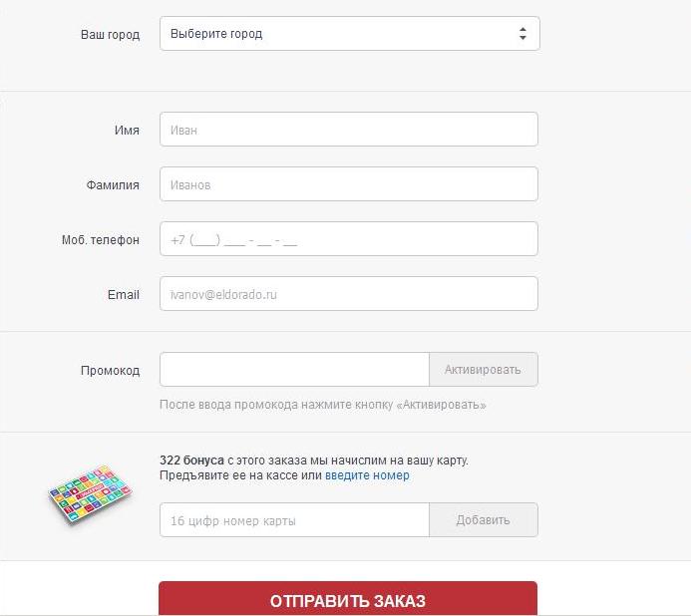This screenshot has width=691, height=616.
Task: Click the "Моб. телефон" label
Action: pyautogui.click(x=101, y=239)
